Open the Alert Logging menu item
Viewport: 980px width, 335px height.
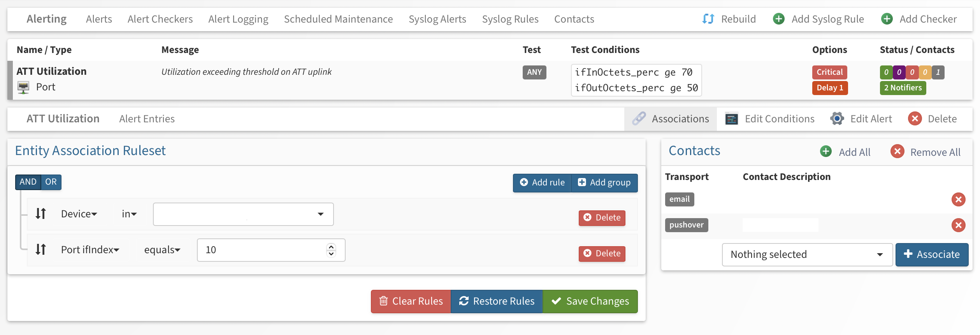click(x=238, y=19)
